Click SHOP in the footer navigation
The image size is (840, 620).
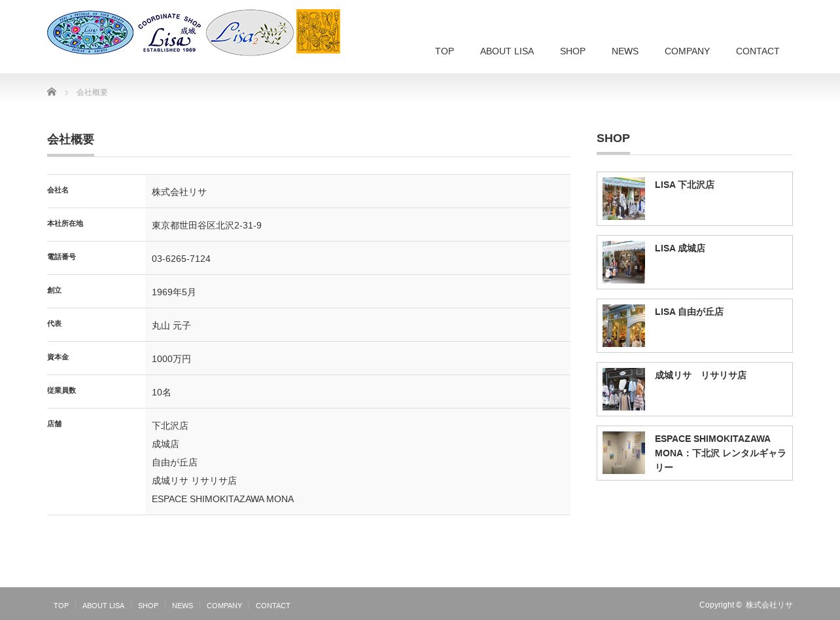pos(148,606)
